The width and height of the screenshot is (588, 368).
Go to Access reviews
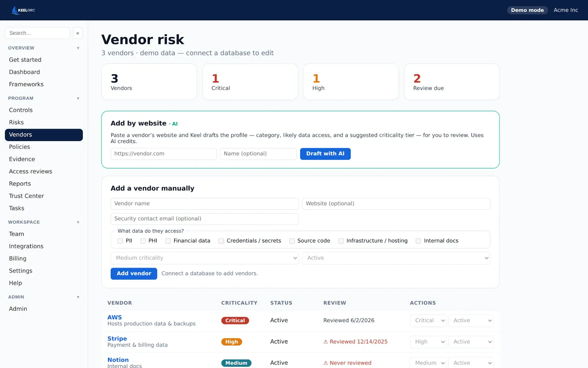[x=44, y=171]
